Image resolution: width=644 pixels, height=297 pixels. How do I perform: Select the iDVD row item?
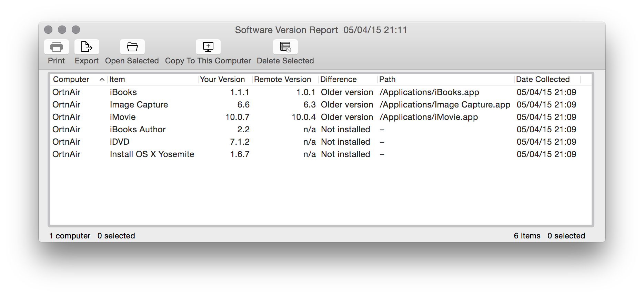pos(120,142)
